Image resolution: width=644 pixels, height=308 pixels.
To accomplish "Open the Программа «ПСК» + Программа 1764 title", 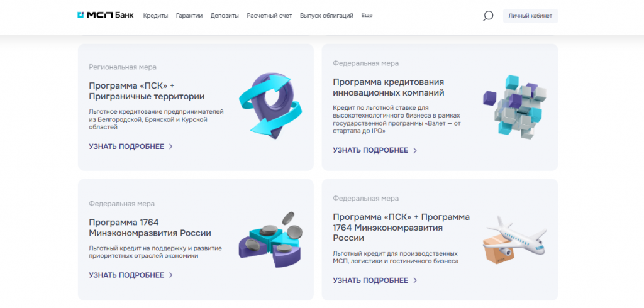I will pyautogui.click(x=401, y=228).
